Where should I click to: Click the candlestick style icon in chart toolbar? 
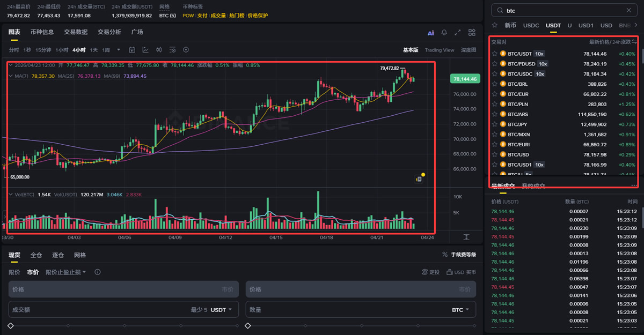pos(159,50)
